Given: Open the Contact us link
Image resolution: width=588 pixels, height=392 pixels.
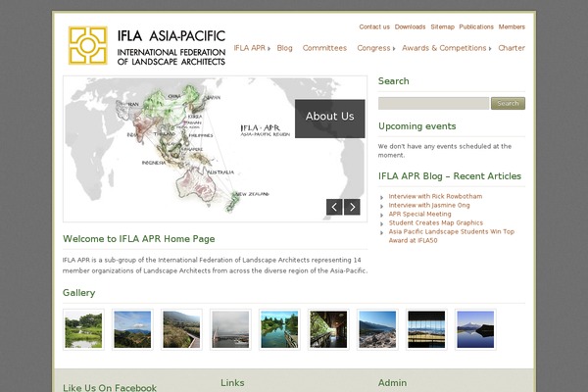Looking at the screenshot, I should point(374,27).
